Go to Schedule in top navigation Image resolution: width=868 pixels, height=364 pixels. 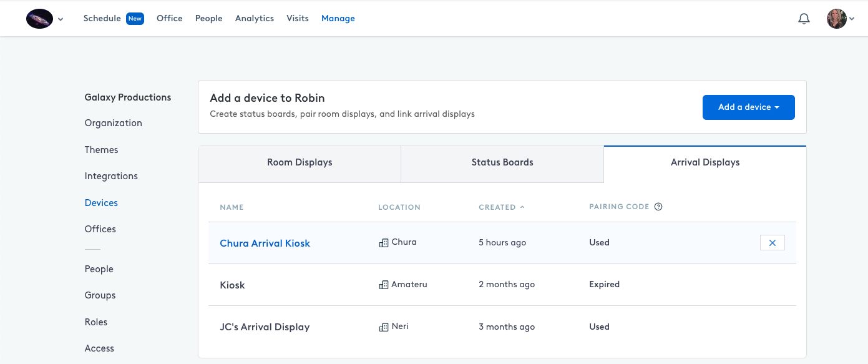(102, 19)
